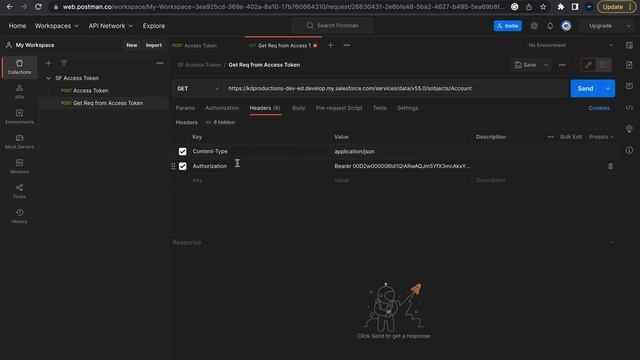Open the Workspaces dropdown menu
The height and width of the screenshot is (360, 640).
[x=56, y=26]
